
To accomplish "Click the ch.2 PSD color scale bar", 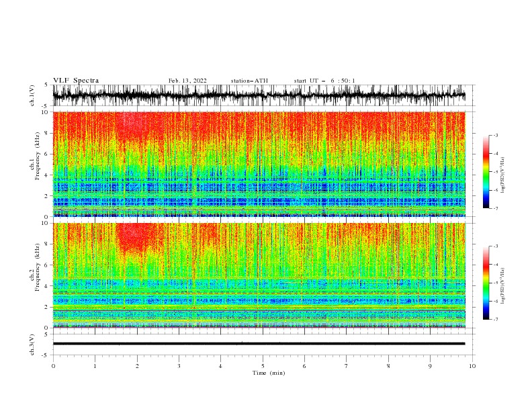I will (x=486, y=283).
